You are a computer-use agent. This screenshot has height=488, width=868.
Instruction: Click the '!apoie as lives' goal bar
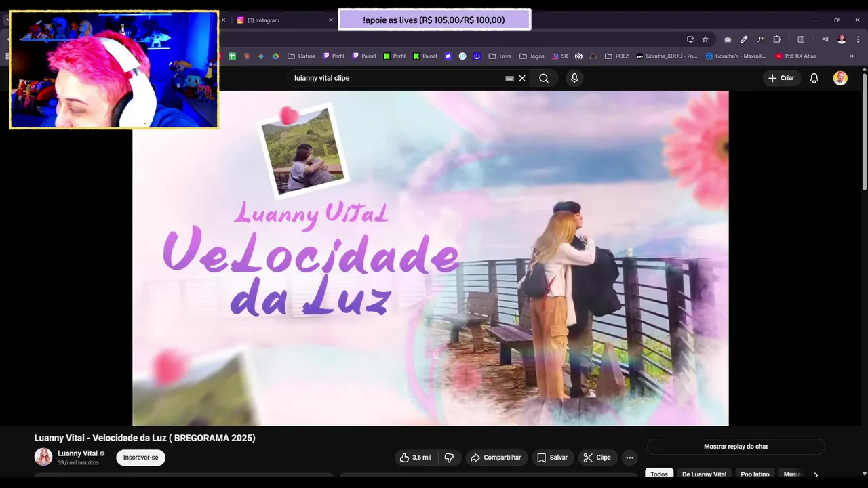(434, 20)
